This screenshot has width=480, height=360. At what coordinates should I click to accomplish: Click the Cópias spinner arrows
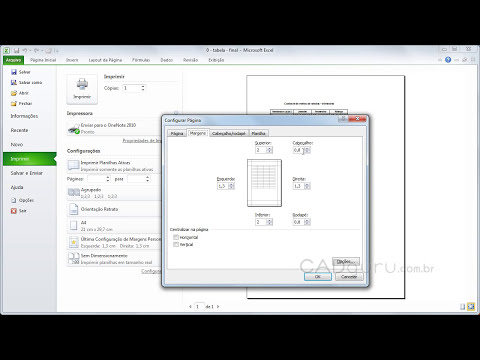click(x=143, y=88)
